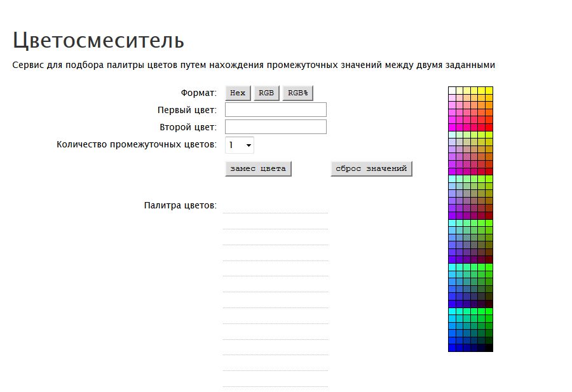This screenshot has height=392, width=572.
Task: Choose the RGB% format button
Action: (297, 93)
